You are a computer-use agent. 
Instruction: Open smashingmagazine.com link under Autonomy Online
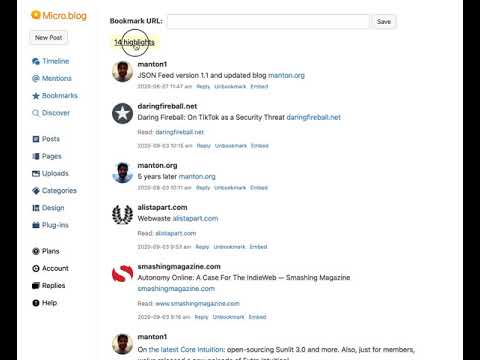(x=176, y=289)
